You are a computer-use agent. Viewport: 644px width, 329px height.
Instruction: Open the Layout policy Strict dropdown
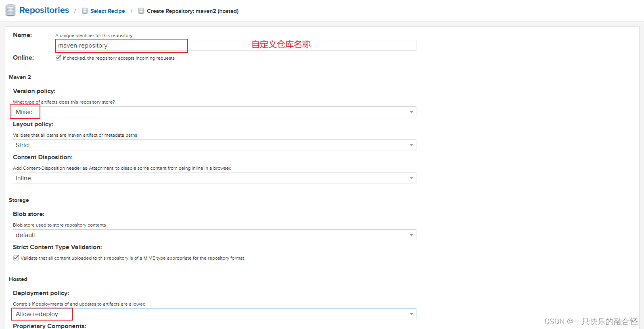pyautogui.click(x=214, y=145)
